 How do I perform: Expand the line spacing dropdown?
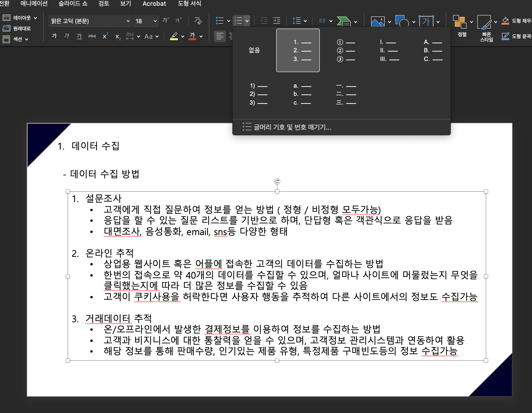pos(305,21)
